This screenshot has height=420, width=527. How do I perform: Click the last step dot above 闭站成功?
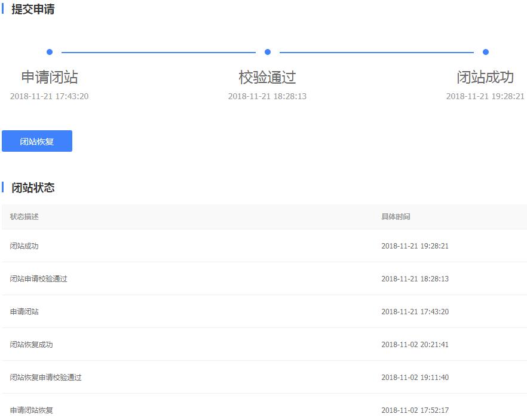[x=486, y=52]
